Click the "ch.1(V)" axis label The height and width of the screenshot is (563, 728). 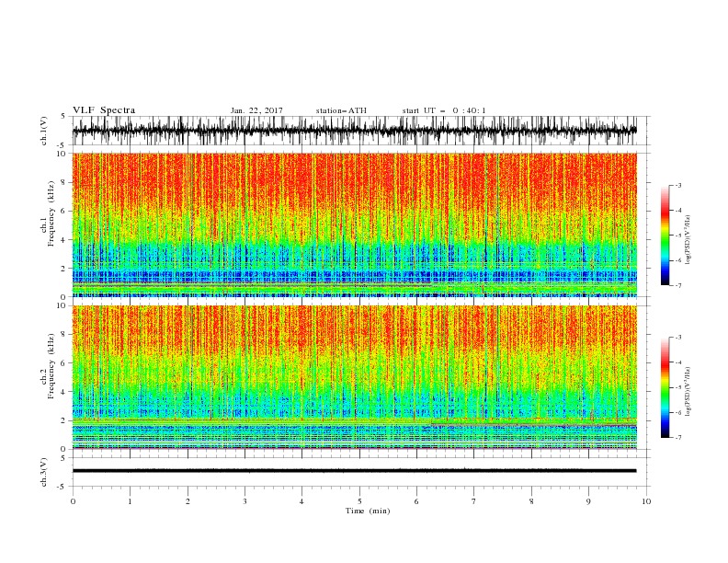[x=44, y=131]
